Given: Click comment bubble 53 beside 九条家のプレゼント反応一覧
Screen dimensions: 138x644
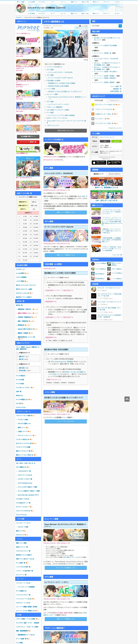Looking at the screenshot, I should click(116, 114).
